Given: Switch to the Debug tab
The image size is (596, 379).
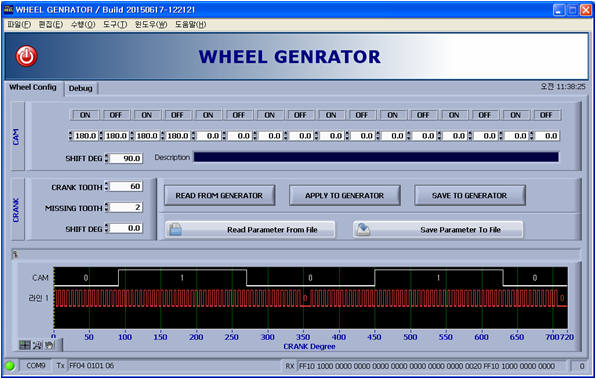Looking at the screenshot, I should pos(81,88).
